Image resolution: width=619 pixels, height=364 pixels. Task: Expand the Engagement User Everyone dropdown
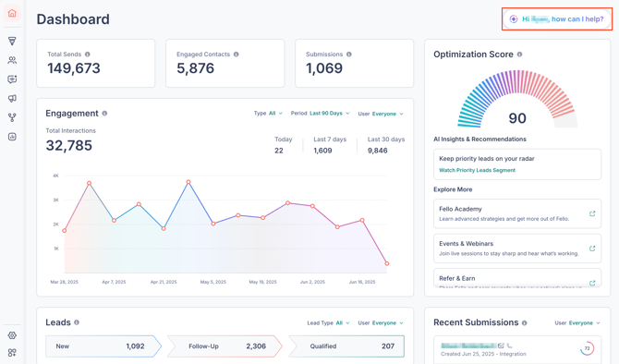(x=381, y=114)
